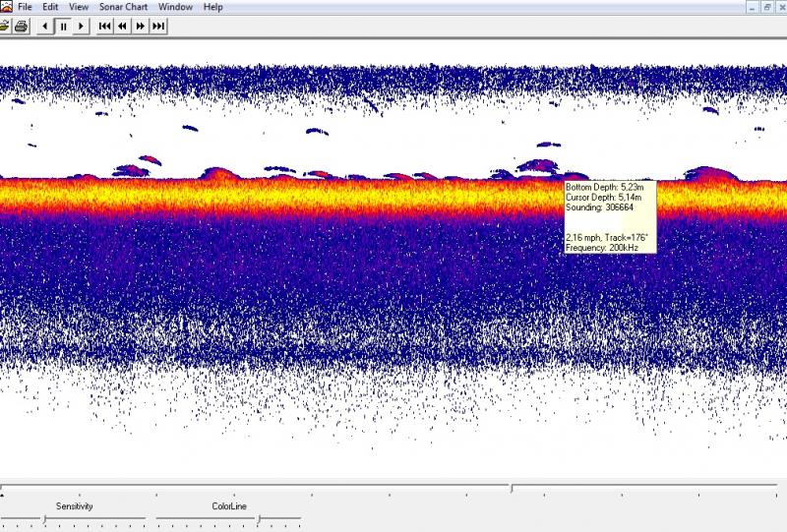This screenshot has width=787, height=532.
Task: Click the ColorLine slider handle
Action: [259, 518]
